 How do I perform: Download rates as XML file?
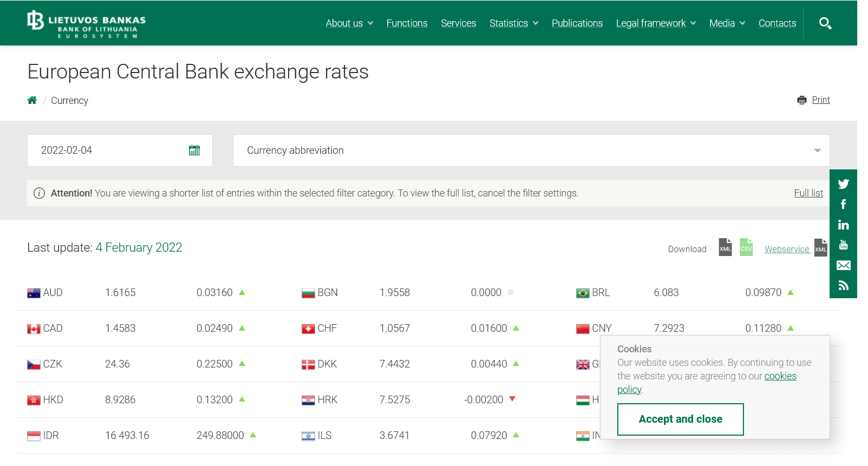click(725, 248)
